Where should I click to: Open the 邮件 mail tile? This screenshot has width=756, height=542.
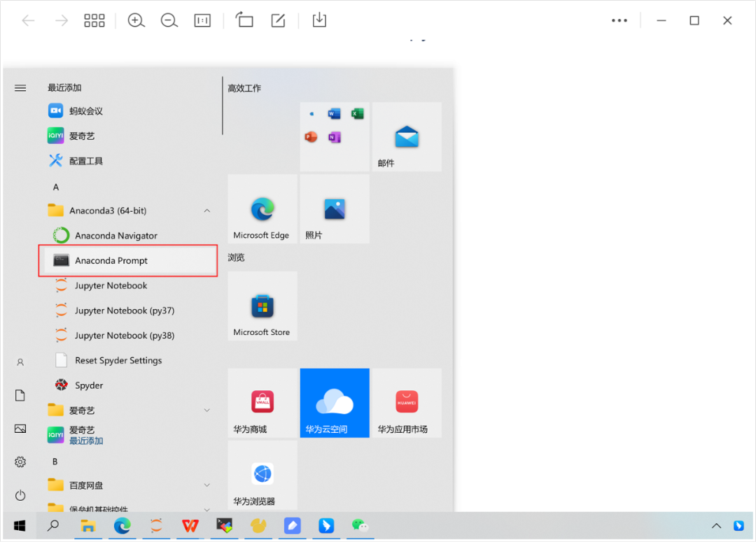point(407,137)
